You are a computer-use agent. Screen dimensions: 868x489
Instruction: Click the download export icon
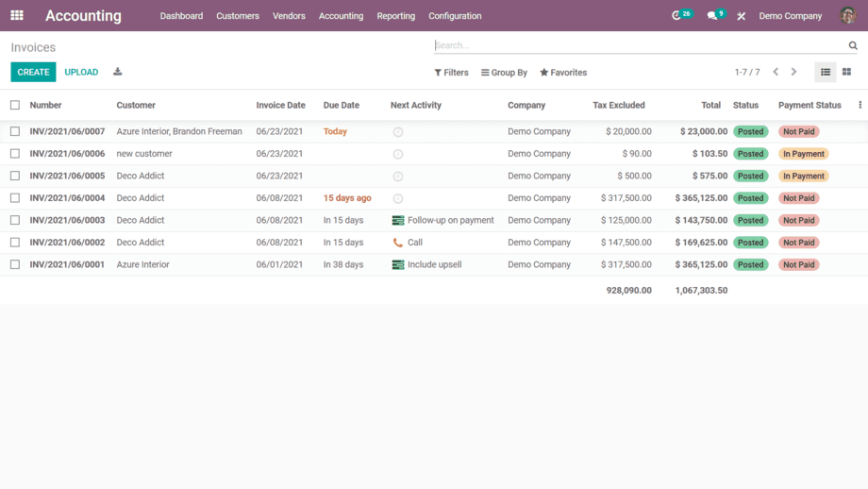[118, 72]
